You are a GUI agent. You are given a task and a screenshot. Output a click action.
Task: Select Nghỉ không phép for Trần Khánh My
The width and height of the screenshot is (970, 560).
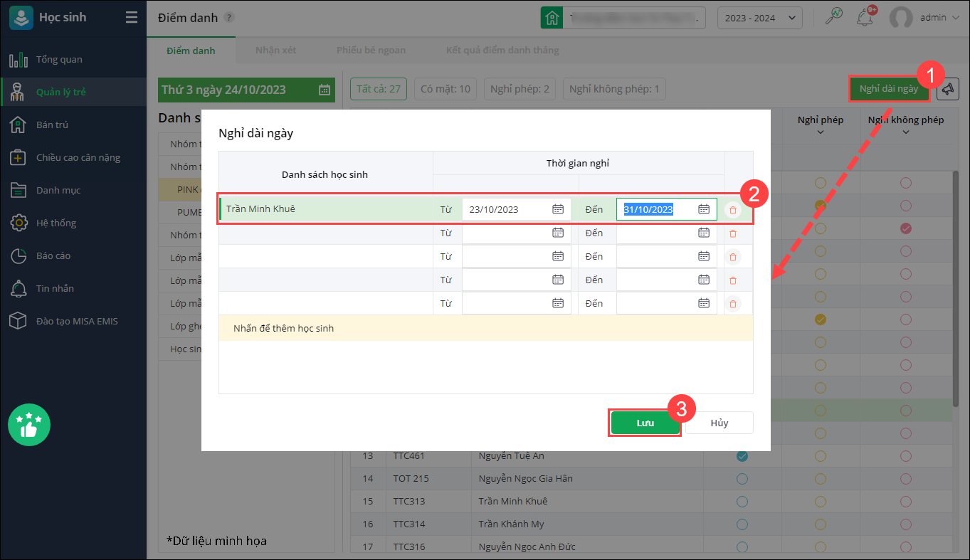[905, 524]
